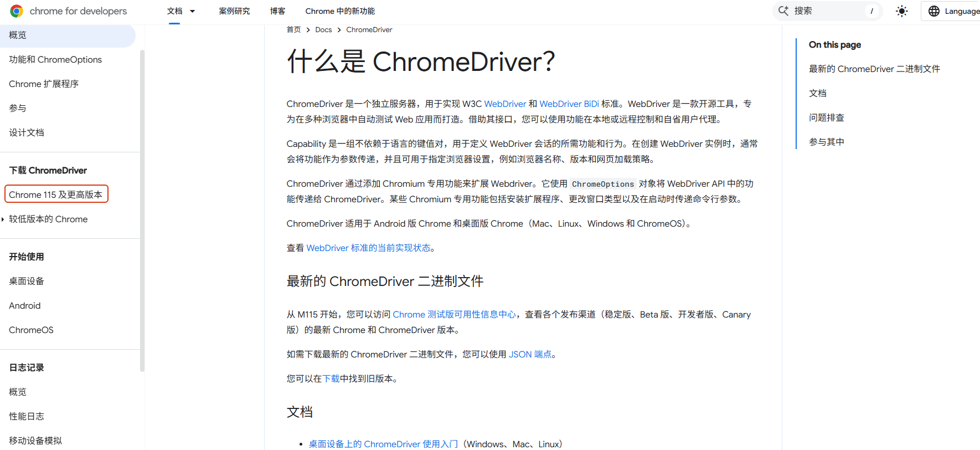Open 功能和 ChromeOptions in sidebar

[55, 59]
